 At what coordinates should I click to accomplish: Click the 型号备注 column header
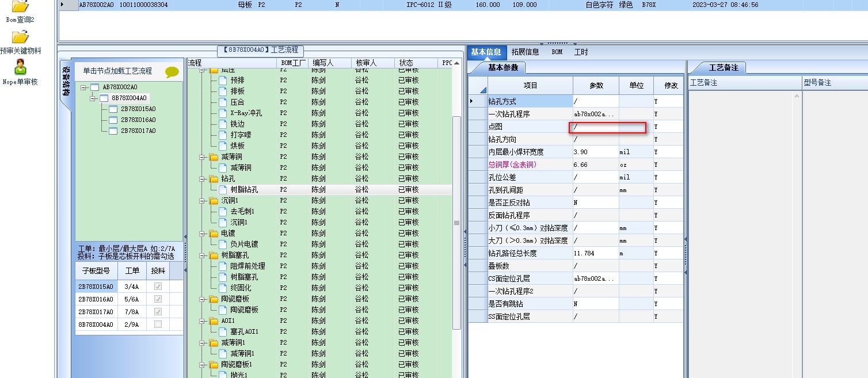834,82
